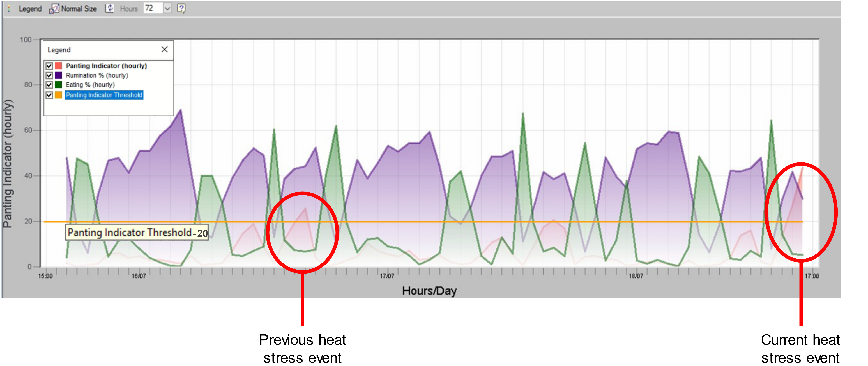Select Panting Indicator Threshold legend entry
Screen dimensions: 868x366
click(104, 95)
